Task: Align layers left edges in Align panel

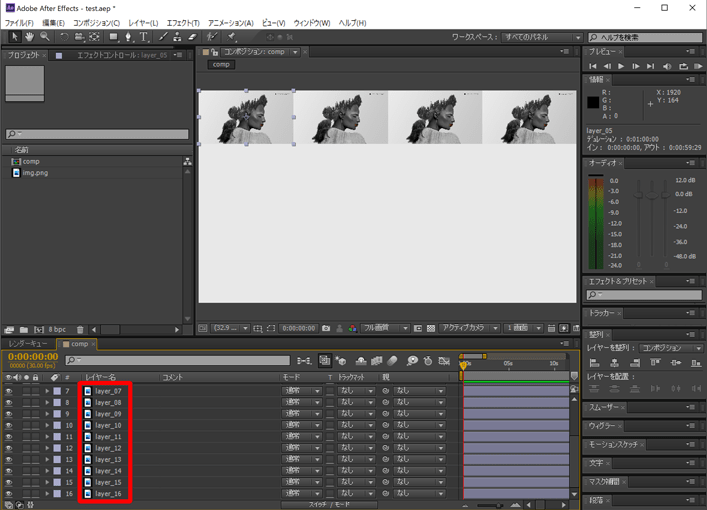Action: click(x=595, y=363)
